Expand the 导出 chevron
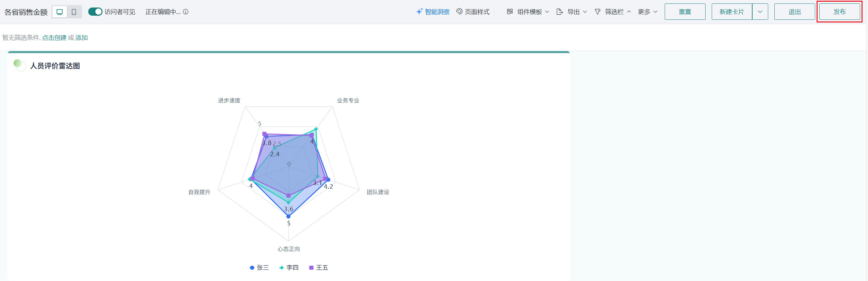The width and height of the screenshot is (868, 281). pos(585,12)
